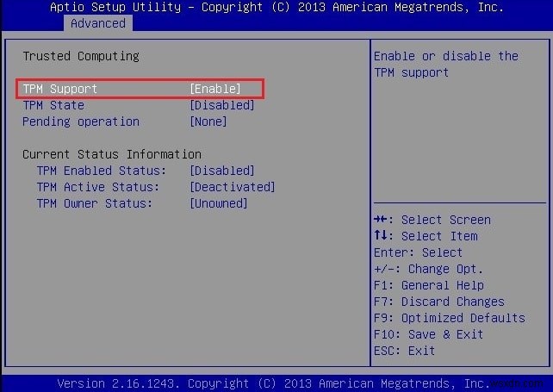The image size is (553, 392).
Task: Click the [Deactivated] status value
Action: [232, 187]
